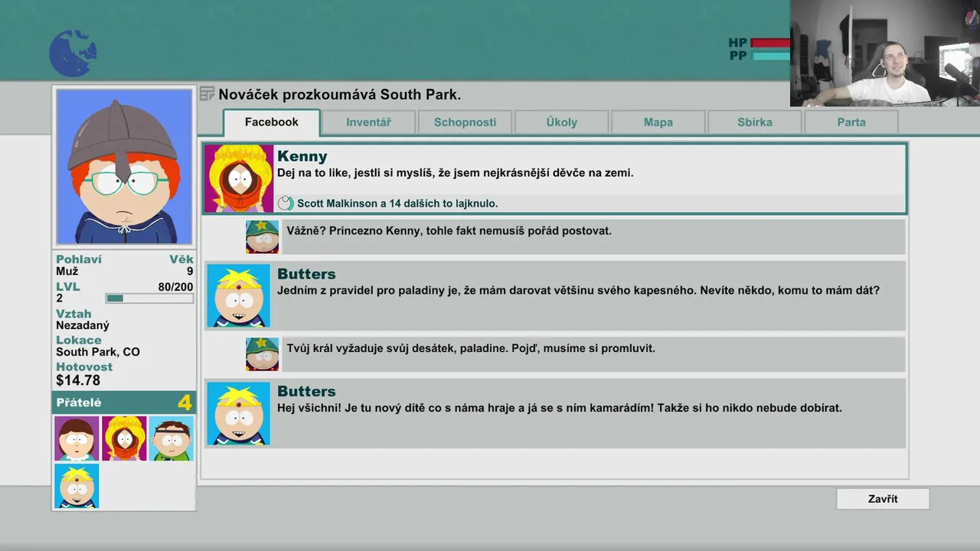The height and width of the screenshot is (551, 980).
Task: Click the player character portrait
Action: click(x=124, y=167)
